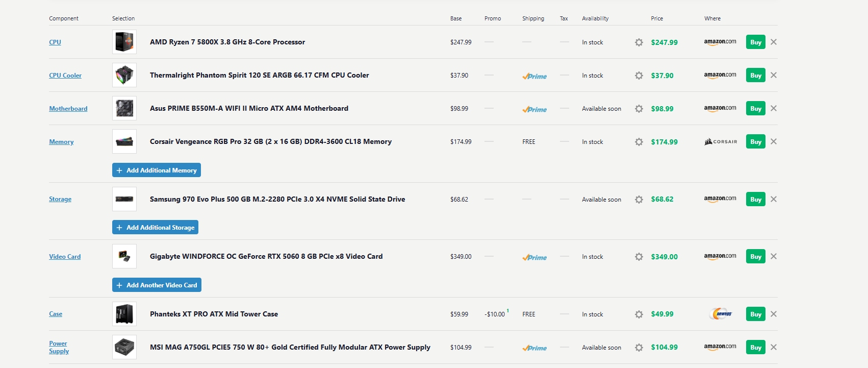
Task: Open the CPU Cooler category link
Action: point(65,76)
